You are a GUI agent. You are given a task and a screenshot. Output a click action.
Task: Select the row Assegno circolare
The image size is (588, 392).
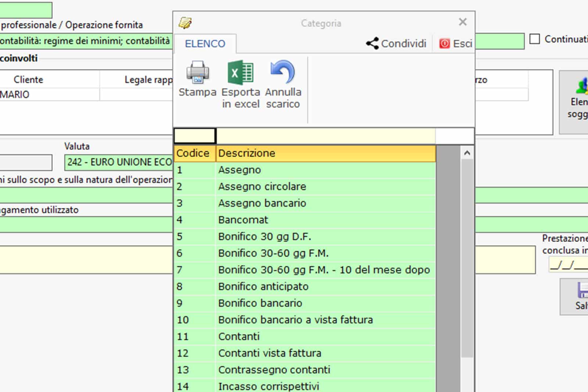pos(305,187)
